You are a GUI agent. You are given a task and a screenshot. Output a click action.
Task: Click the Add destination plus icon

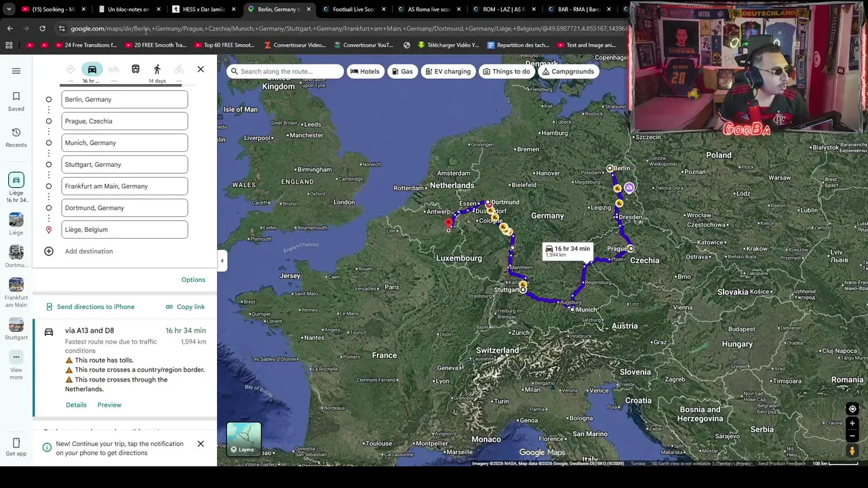49,251
